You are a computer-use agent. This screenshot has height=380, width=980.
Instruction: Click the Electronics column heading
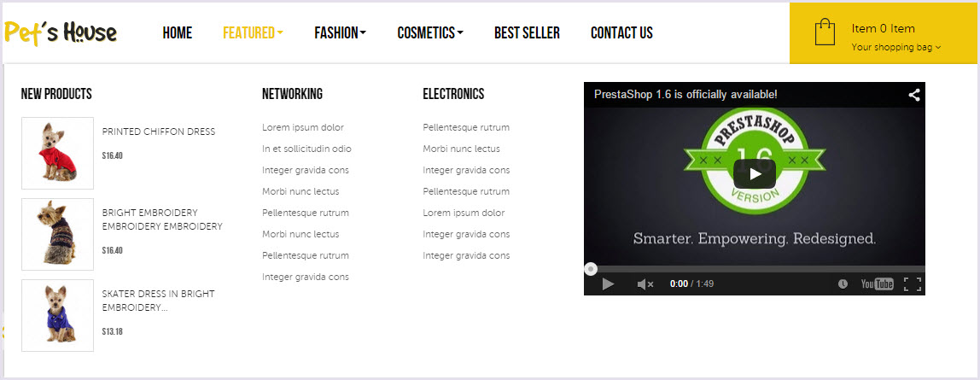click(x=454, y=94)
